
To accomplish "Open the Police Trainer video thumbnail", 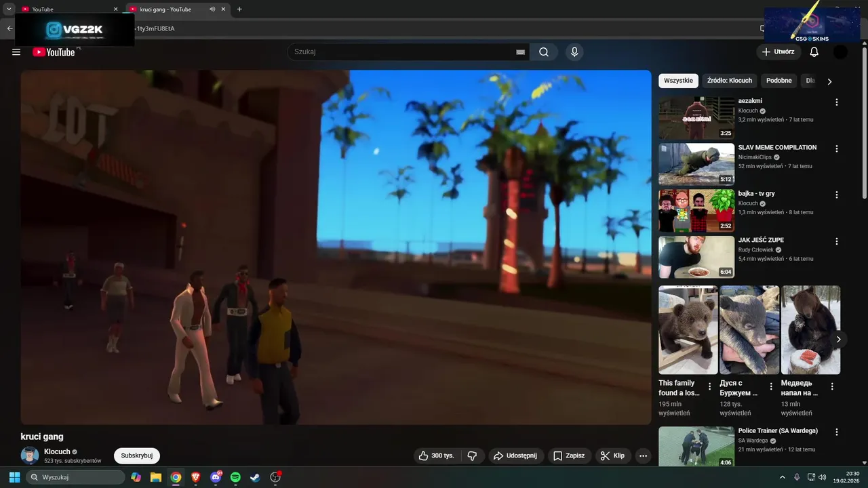I will [x=696, y=447].
